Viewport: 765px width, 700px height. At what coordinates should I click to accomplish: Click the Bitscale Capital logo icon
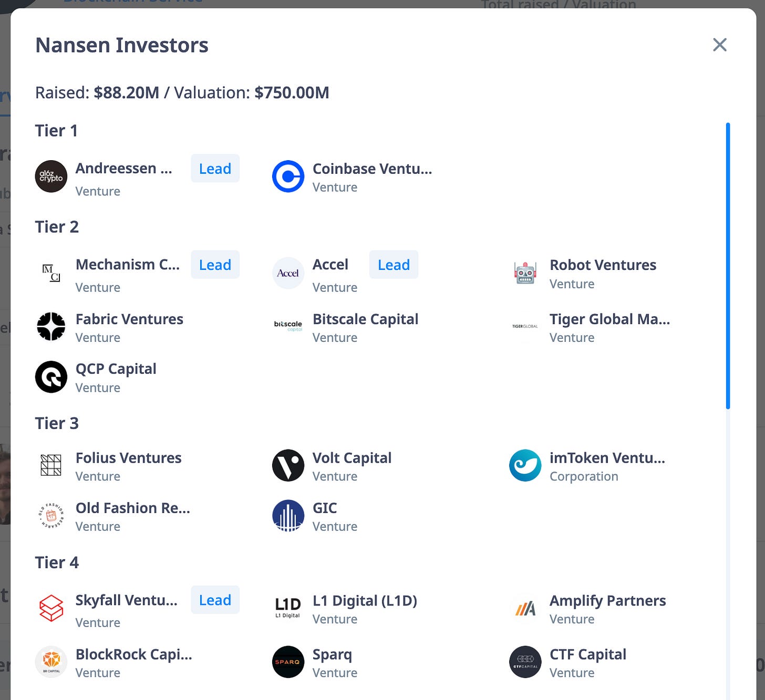(x=288, y=327)
